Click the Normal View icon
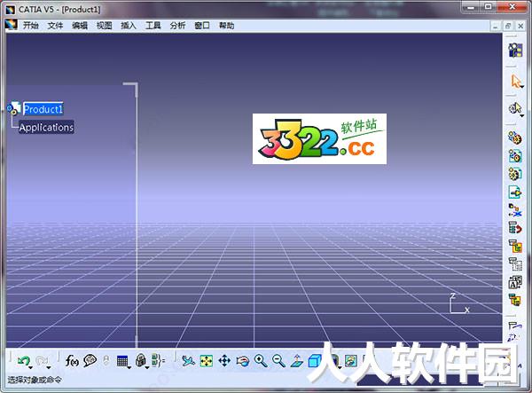The width and height of the screenshot is (532, 393). tap(297, 361)
